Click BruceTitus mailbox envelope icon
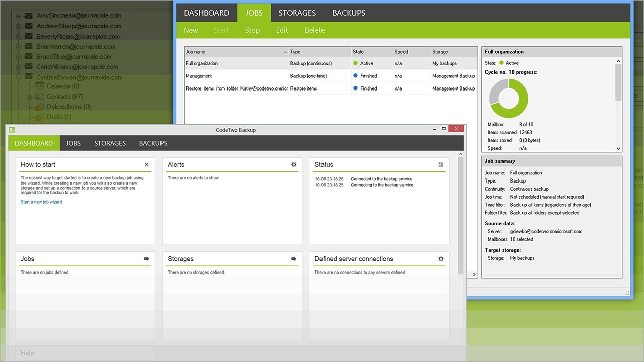 [29, 57]
